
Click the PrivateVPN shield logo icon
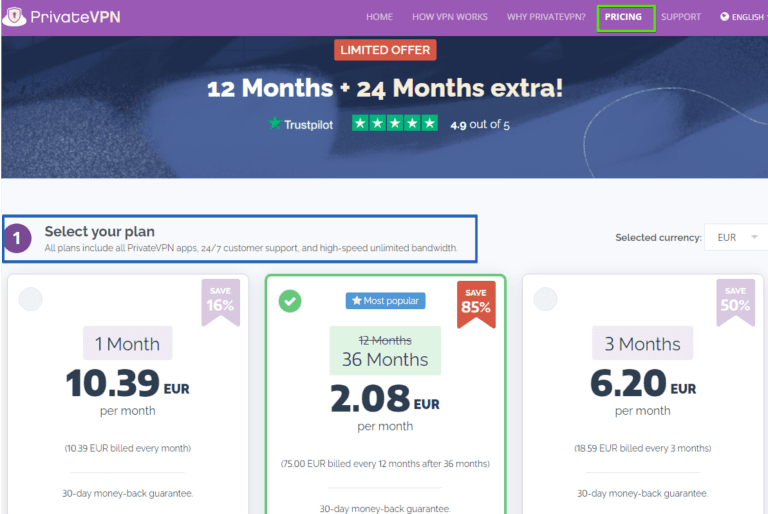tap(13, 17)
